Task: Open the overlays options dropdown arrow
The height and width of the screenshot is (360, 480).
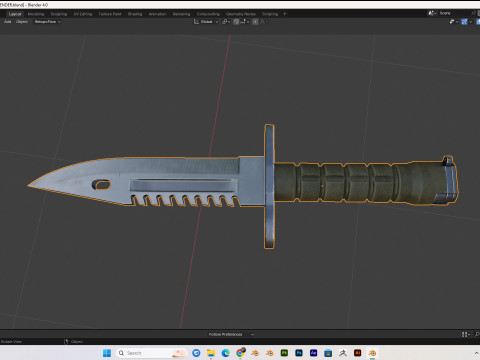Action: (x=470, y=22)
